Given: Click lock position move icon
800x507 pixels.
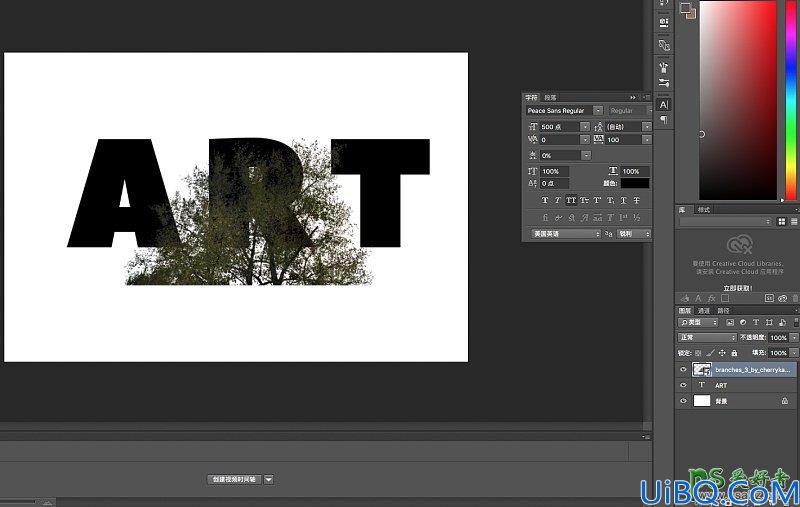Looking at the screenshot, I should (722, 353).
